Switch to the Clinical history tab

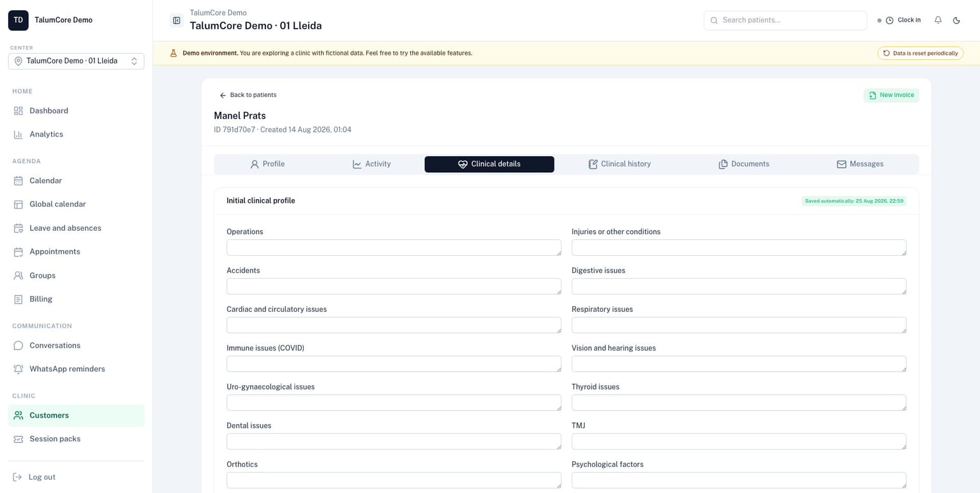click(620, 165)
